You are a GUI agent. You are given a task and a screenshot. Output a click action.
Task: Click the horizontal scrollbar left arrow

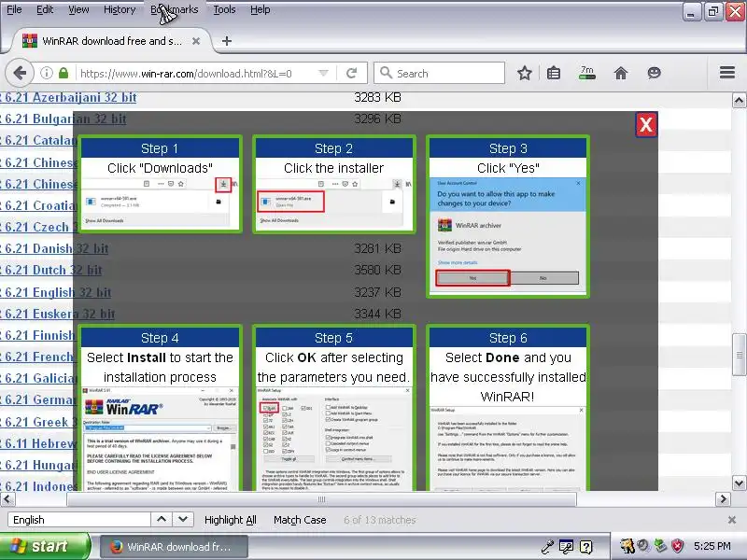7,499
